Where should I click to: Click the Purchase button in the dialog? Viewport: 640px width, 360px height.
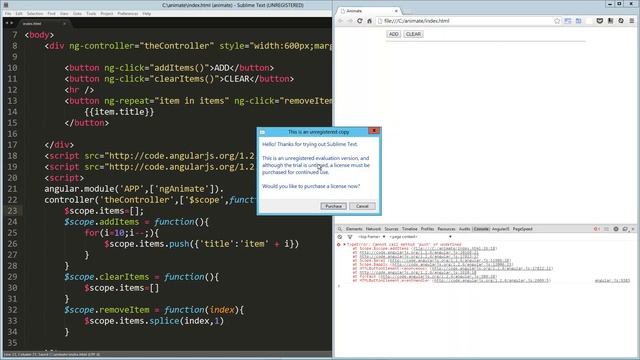click(333, 206)
